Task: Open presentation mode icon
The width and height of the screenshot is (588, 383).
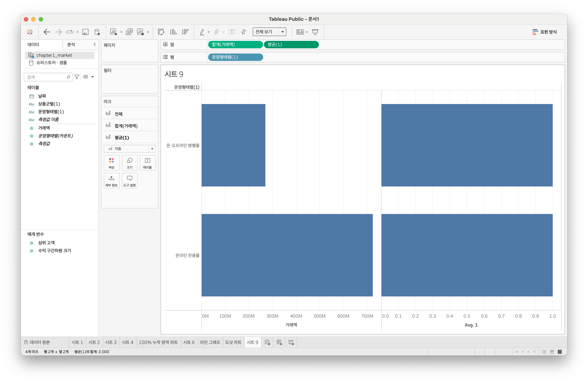Action: [x=315, y=32]
